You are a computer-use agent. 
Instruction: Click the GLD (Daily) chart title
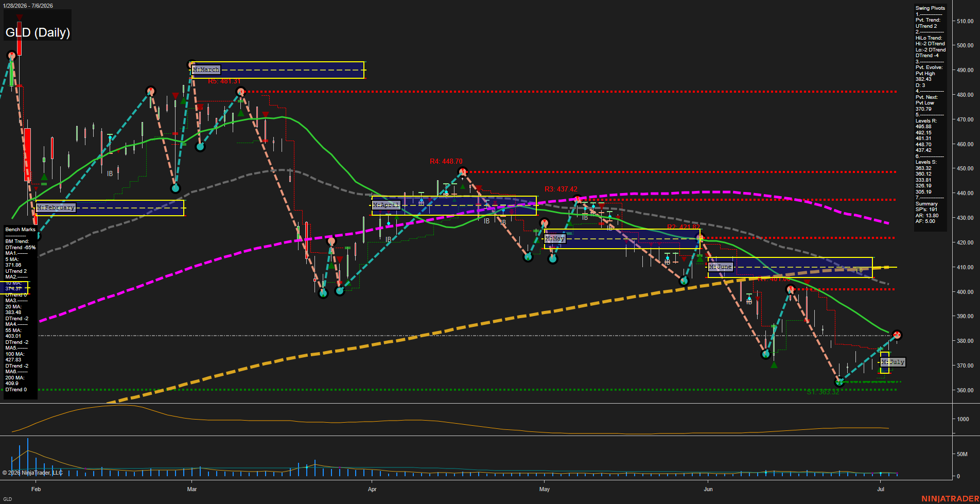pyautogui.click(x=38, y=32)
